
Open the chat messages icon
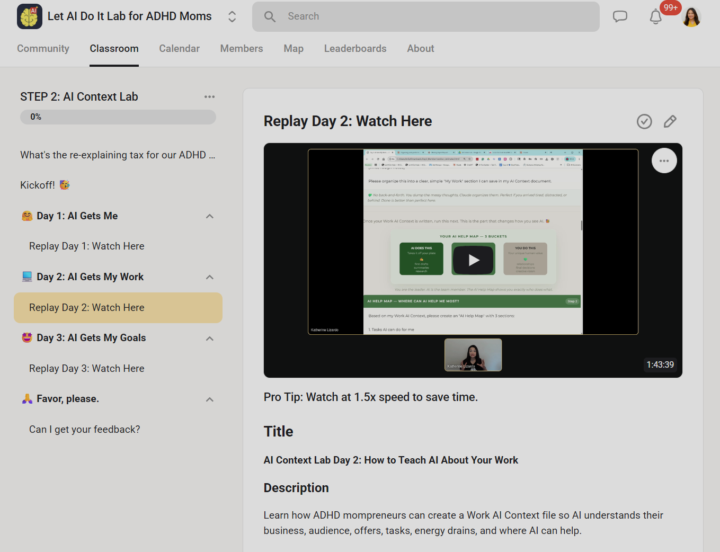(x=620, y=17)
